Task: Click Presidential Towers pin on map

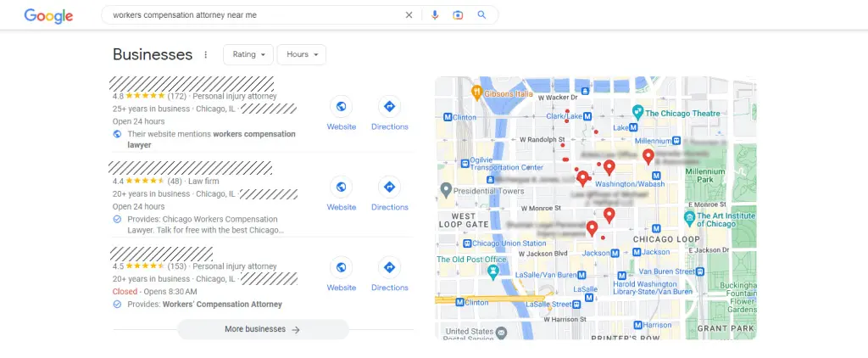Action: click(x=446, y=190)
